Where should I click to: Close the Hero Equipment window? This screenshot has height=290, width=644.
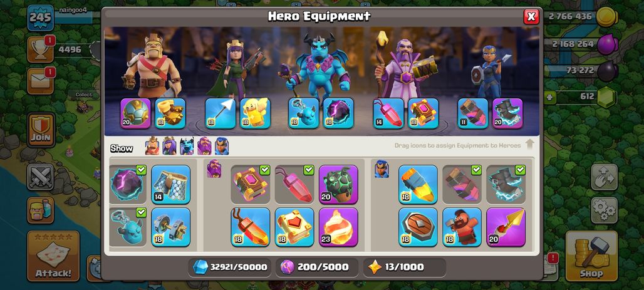531,16
